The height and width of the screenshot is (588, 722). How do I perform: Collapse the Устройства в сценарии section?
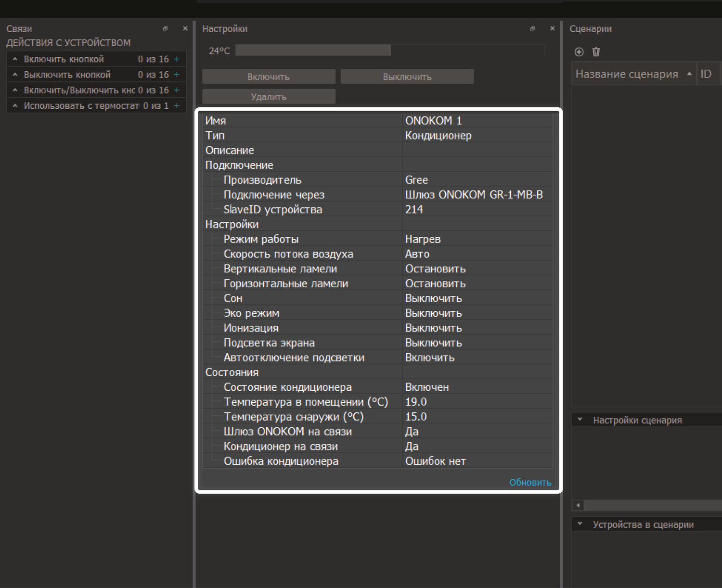tap(580, 524)
